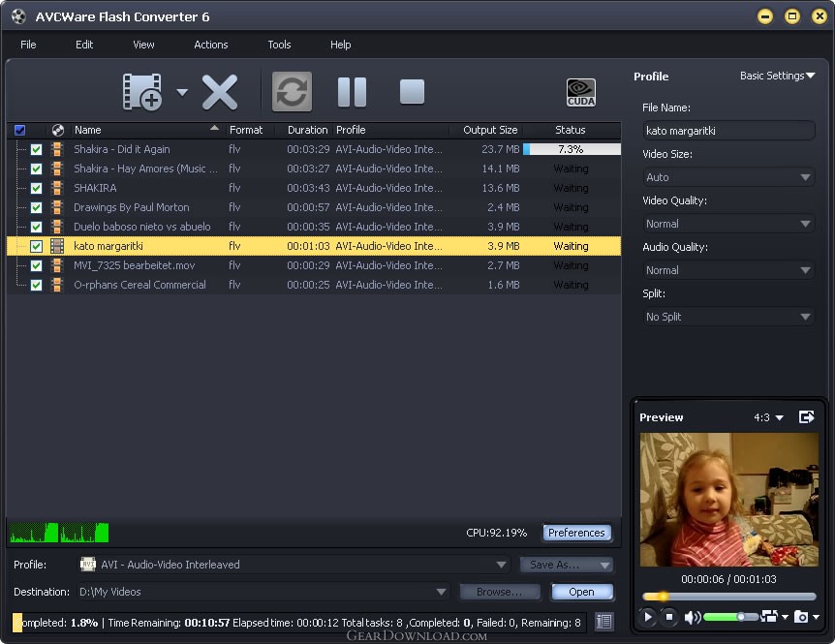This screenshot has height=644, width=835.
Task: Click film icon of Drawings By Paul Morton
Action: [57, 207]
